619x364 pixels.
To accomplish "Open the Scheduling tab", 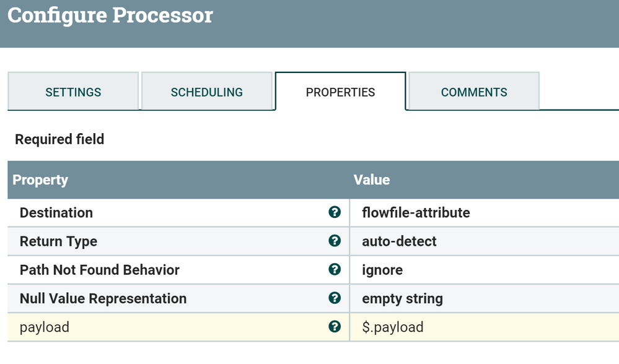I will (x=206, y=92).
